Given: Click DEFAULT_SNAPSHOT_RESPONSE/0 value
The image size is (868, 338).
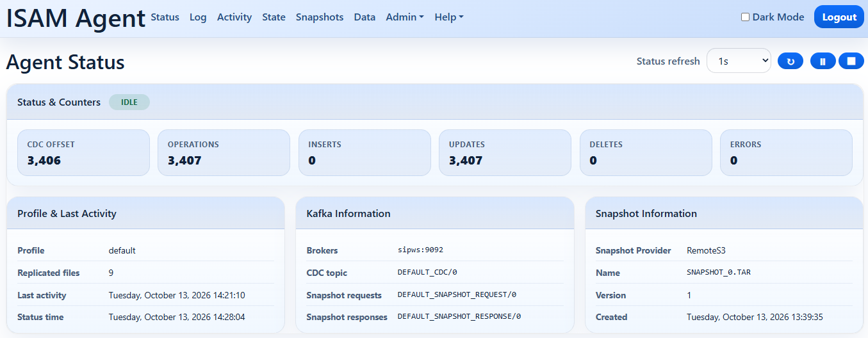Looking at the screenshot, I should point(459,316).
